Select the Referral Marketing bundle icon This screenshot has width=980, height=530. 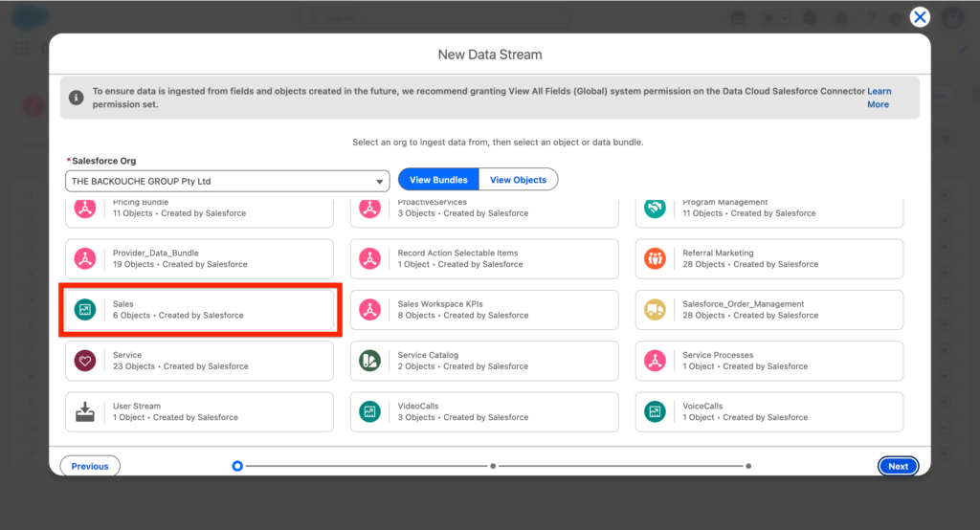tap(655, 258)
